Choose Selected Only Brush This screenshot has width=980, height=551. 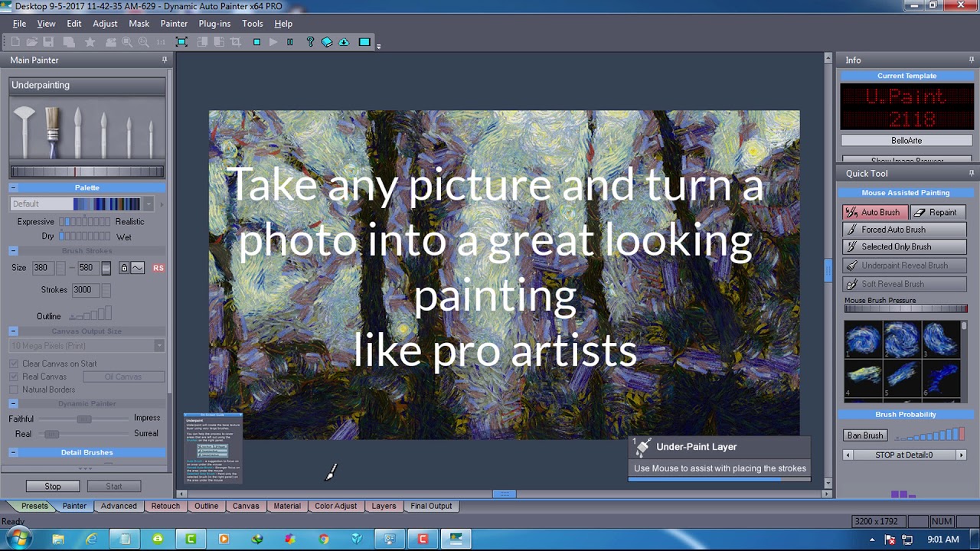pyautogui.click(x=904, y=247)
